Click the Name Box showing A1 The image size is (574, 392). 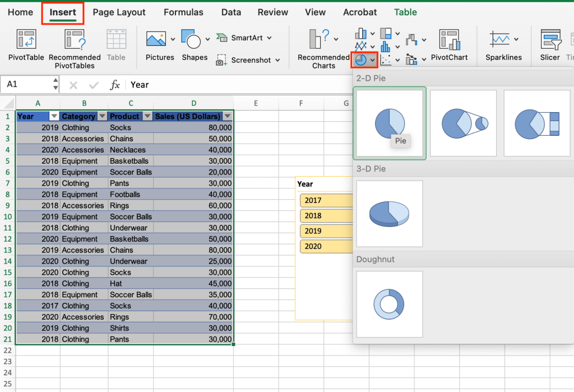tap(25, 84)
